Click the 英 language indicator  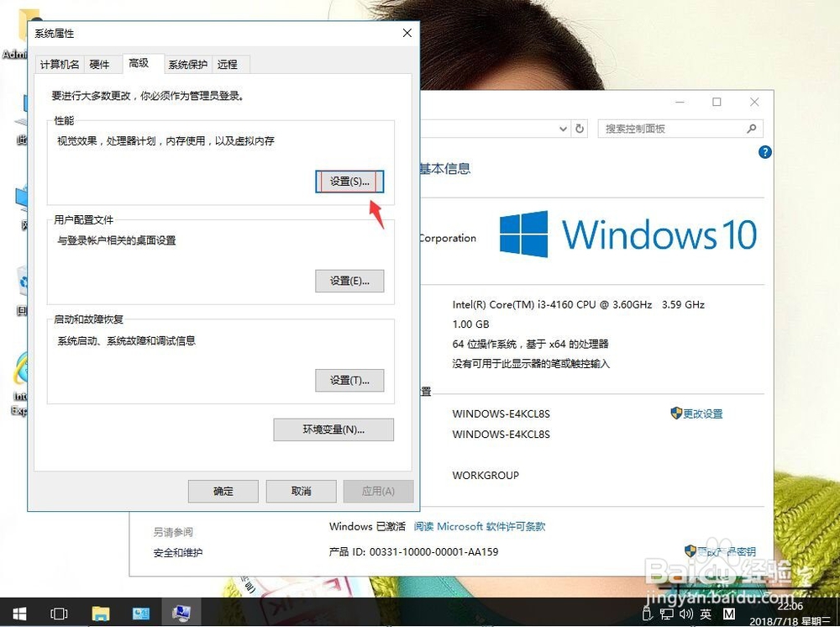[x=706, y=614]
